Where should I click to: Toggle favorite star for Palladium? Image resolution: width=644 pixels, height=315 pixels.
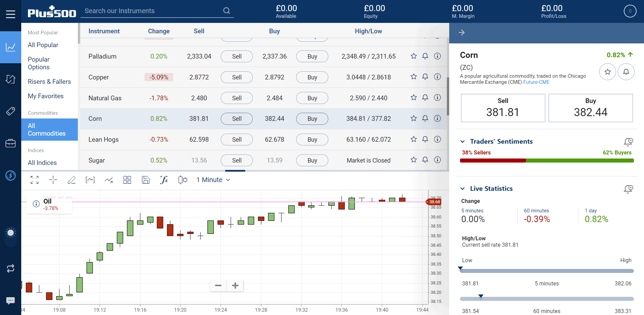click(x=413, y=56)
